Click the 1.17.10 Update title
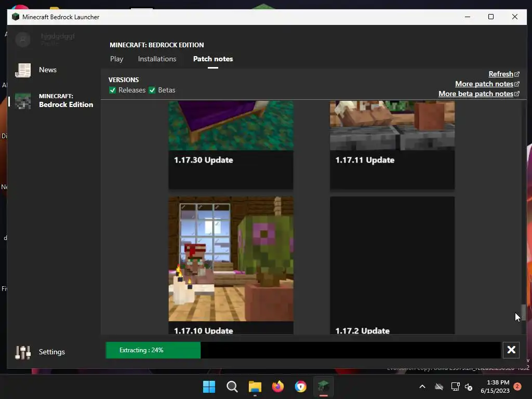This screenshot has width=532, height=399. (204, 330)
